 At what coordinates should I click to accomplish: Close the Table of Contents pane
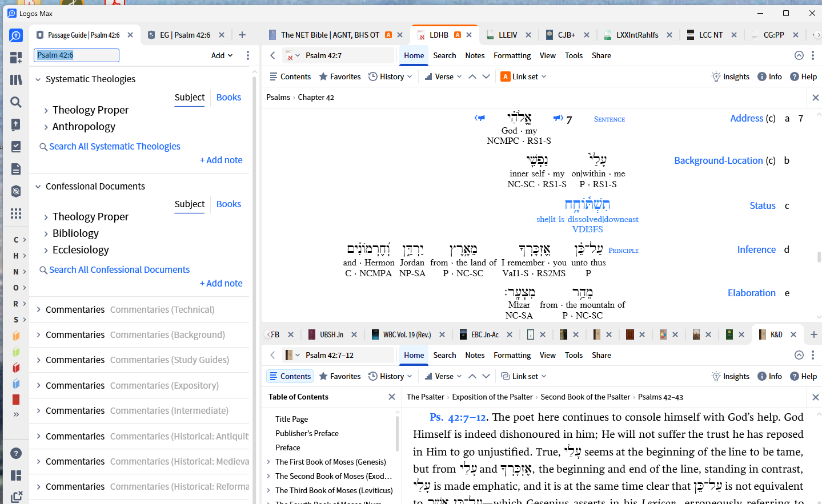(392, 397)
